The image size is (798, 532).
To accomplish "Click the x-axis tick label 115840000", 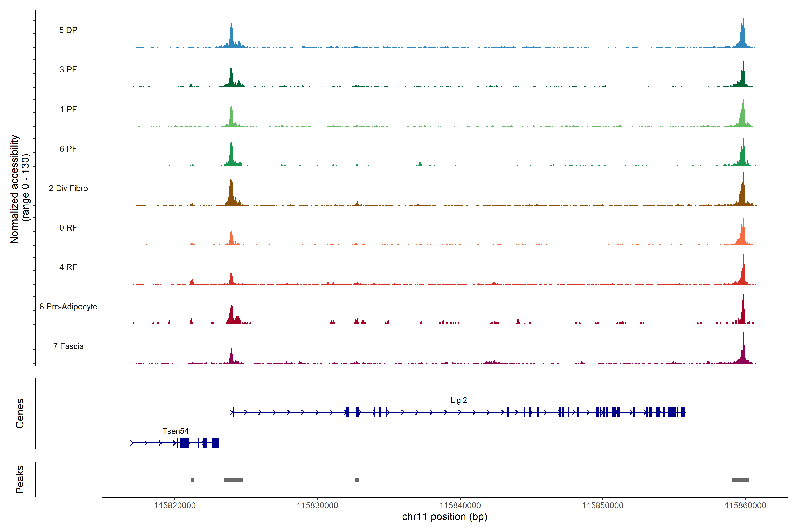I will 460,505.
